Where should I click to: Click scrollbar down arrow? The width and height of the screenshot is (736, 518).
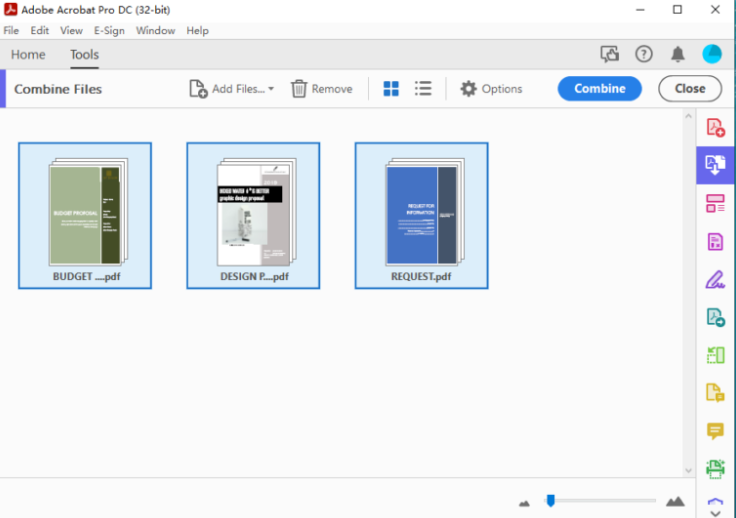(688, 471)
